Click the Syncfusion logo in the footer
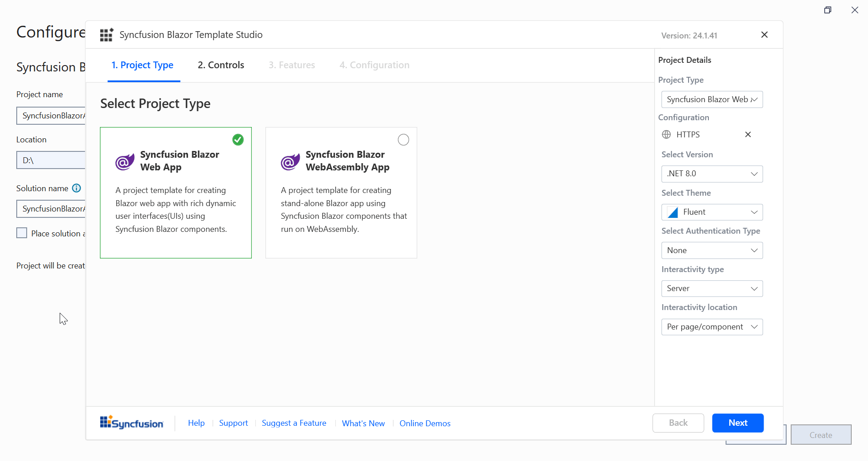868x461 pixels. (131, 423)
